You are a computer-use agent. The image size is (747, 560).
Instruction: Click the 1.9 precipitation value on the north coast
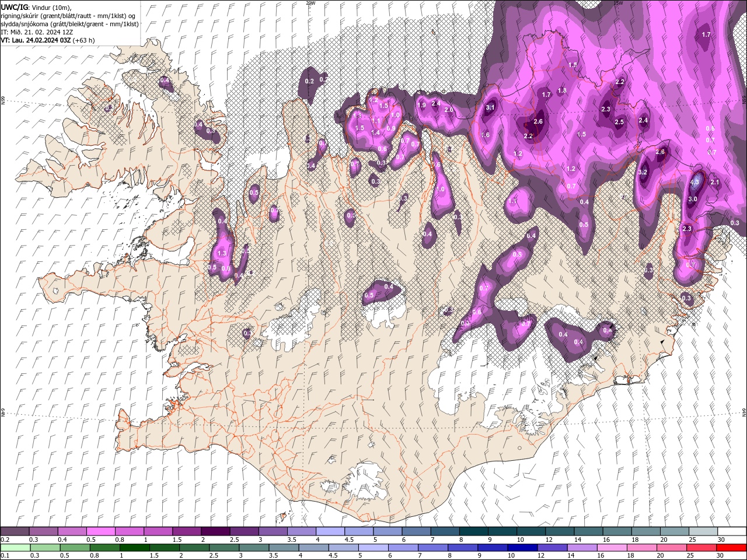tap(421, 105)
